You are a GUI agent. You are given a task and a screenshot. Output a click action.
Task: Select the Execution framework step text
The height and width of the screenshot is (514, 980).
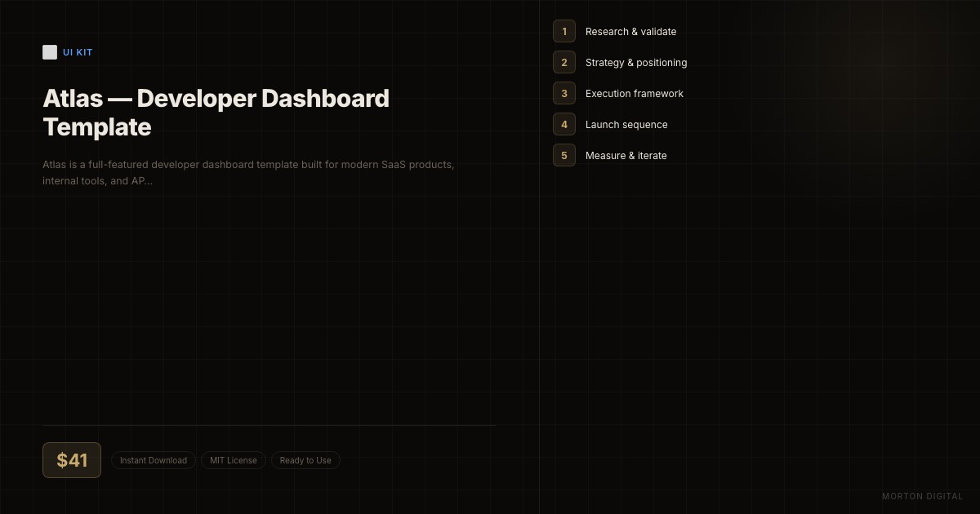(x=635, y=94)
